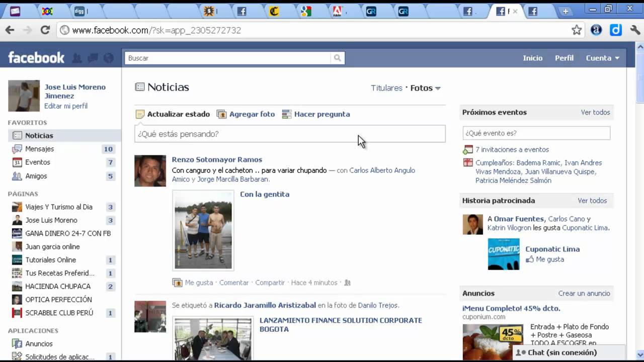644x362 pixels.
Task: Click Compartir on Renzo's post
Action: (270, 283)
